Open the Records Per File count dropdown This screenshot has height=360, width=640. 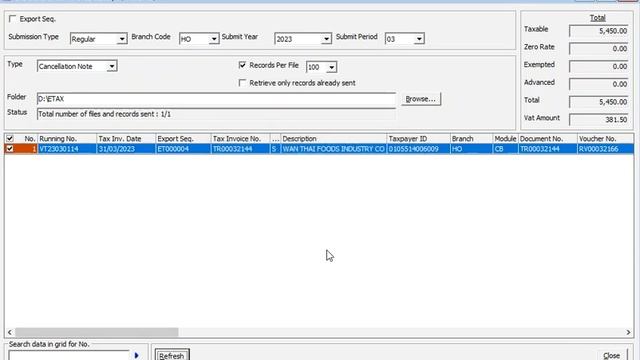coord(331,67)
